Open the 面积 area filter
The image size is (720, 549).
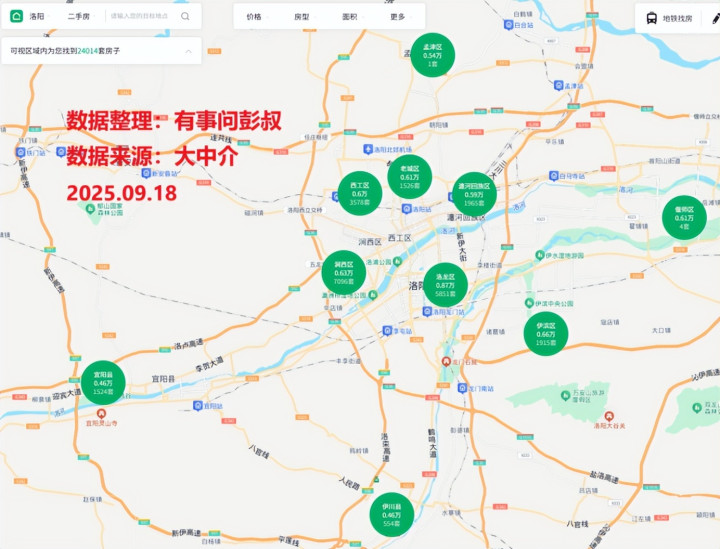click(352, 17)
